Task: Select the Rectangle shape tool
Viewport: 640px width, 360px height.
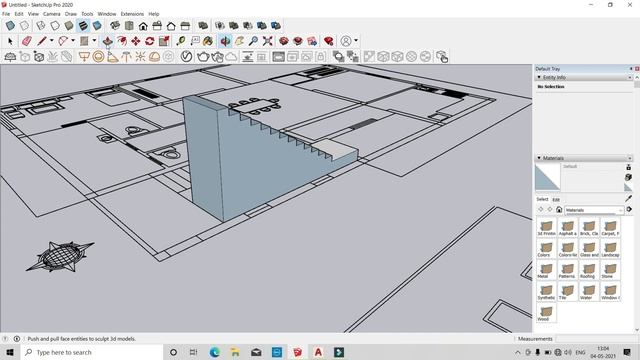Action: (84, 41)
